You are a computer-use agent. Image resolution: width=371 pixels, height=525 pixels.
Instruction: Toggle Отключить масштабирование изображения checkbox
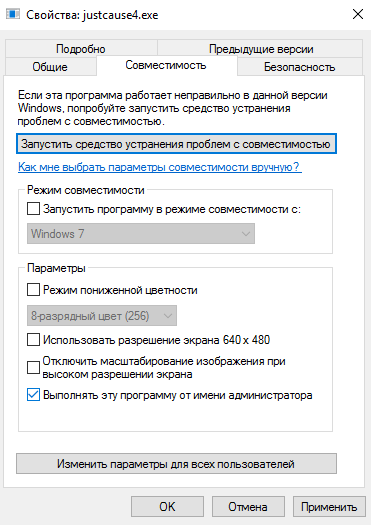coord(33,367)
